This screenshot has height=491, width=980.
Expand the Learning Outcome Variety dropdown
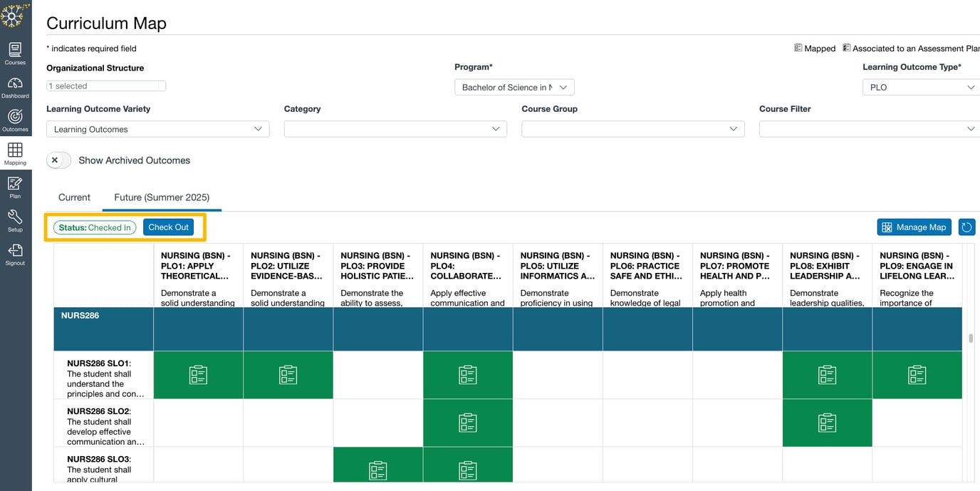pyautogui.click(x=157, y=129)
